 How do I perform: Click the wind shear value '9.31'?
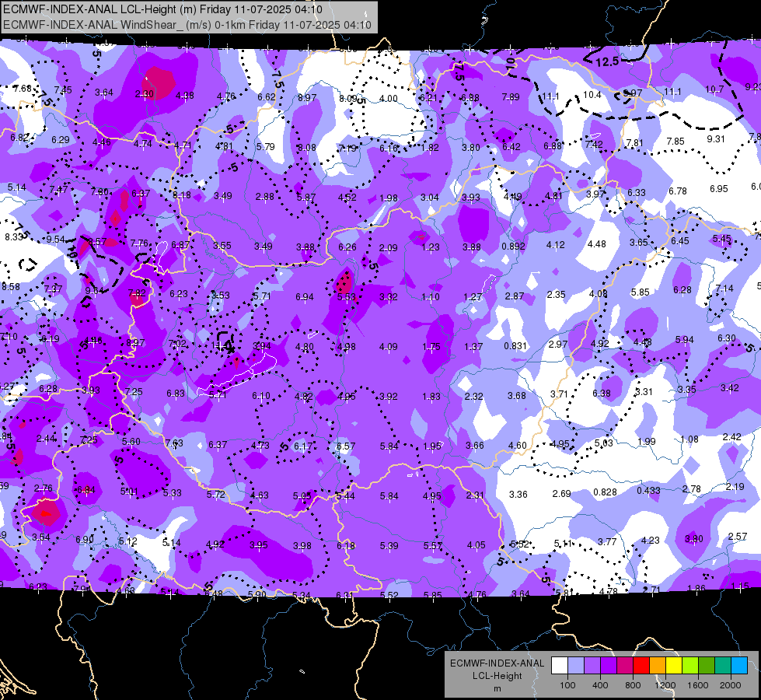pos(716,139)
